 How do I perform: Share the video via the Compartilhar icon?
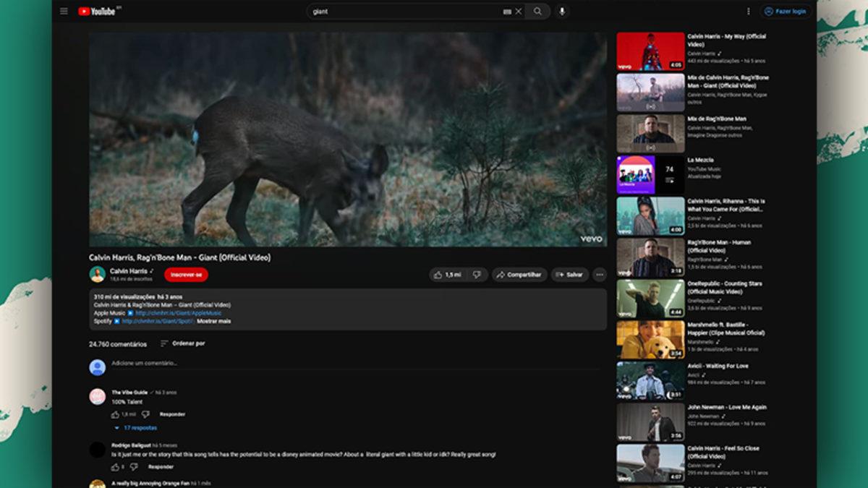click(519, 275)
